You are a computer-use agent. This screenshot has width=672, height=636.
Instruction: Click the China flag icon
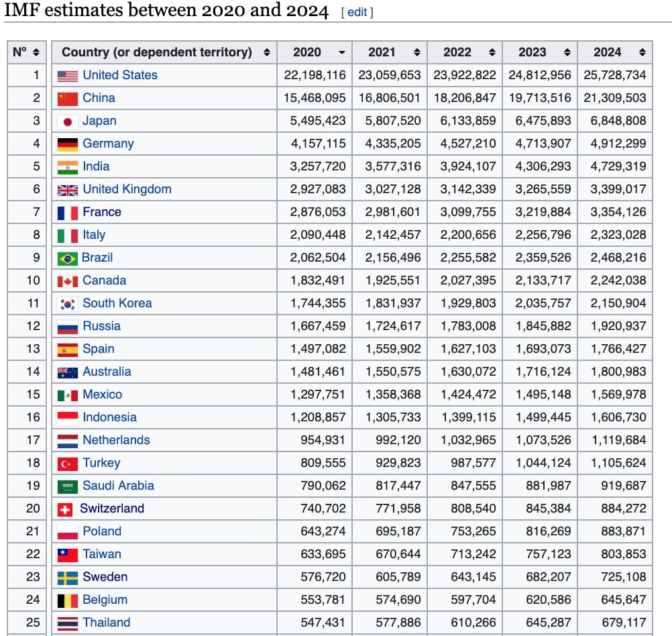(68, 98)
